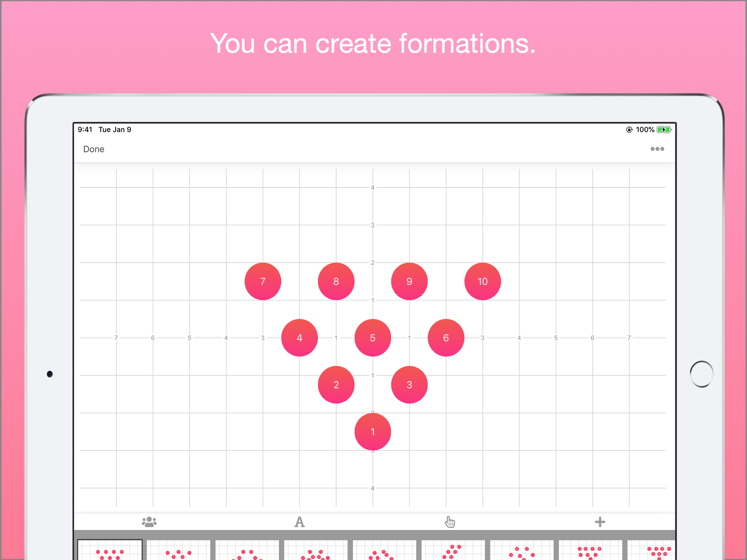The image size is (747, 560).
Task: Select dancer circle 10
Action: [483, 281]
